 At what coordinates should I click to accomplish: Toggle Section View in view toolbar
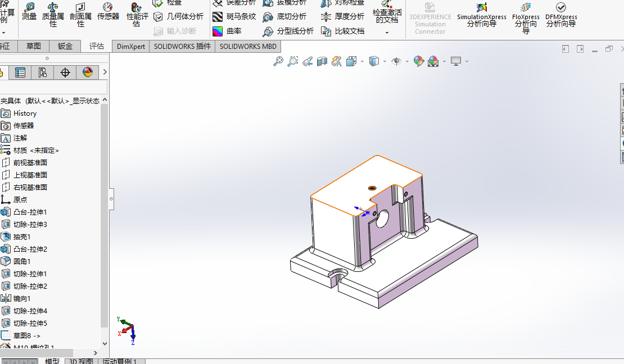pos(322,61)
